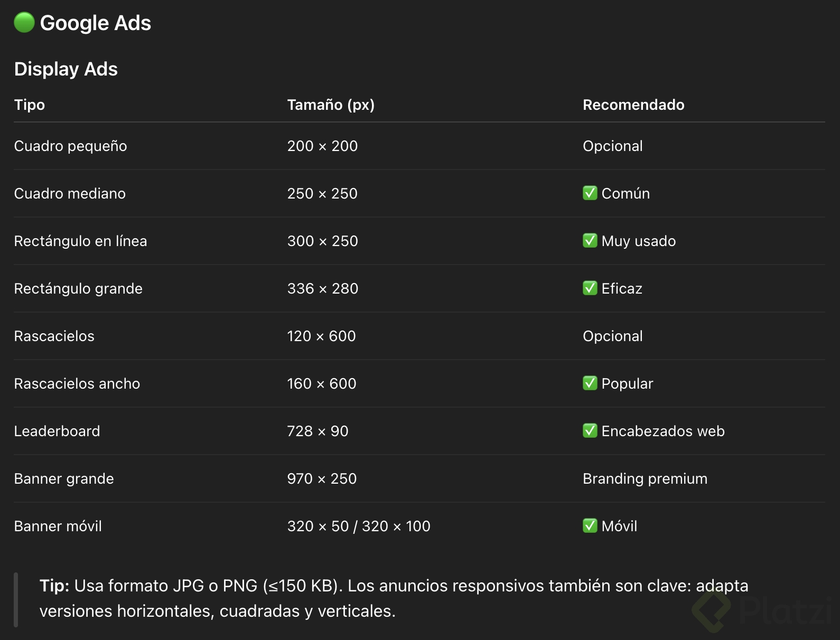Click the Tamaño (px) column header
This screenshot has height=640, width=840.
pos(331,105)
